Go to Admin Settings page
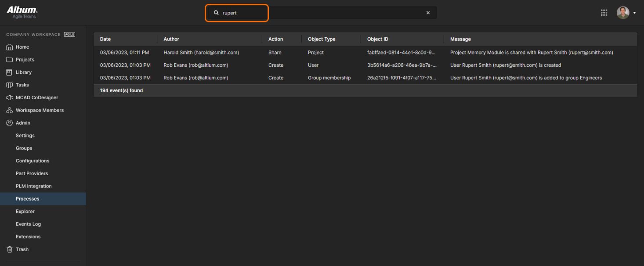 click(25, 136)
